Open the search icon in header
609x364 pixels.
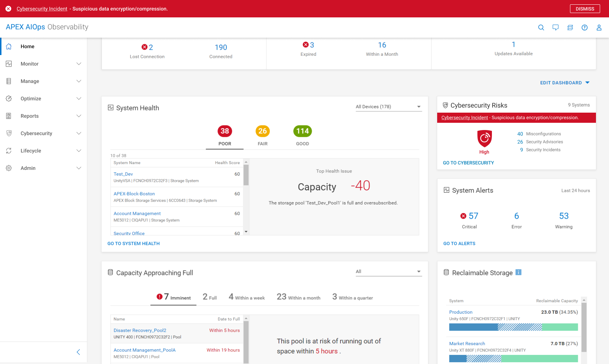pyautogui.click(x=541, y=28)
